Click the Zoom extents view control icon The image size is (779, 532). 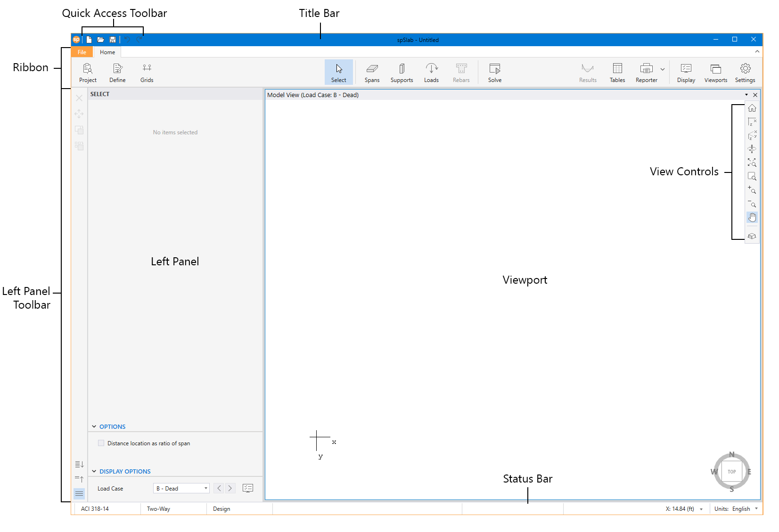pyautogui.click(x=752, y=163)
